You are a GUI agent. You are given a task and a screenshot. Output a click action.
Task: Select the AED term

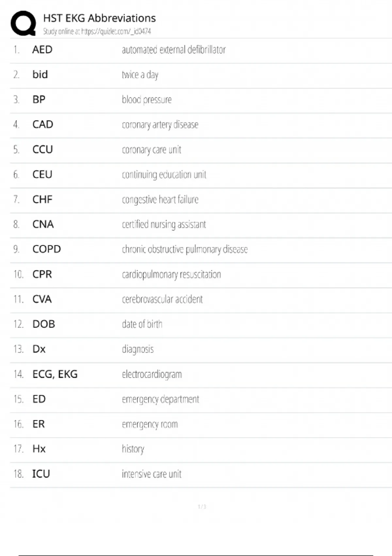(42, 50)
